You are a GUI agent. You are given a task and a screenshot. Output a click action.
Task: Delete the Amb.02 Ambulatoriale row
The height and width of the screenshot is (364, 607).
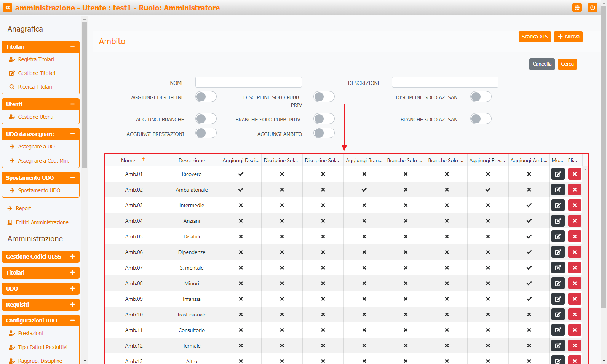click(575, 190)
